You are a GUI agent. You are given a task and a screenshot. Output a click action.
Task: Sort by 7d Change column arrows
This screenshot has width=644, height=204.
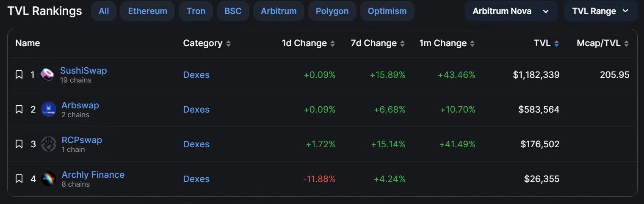[402, 43]
